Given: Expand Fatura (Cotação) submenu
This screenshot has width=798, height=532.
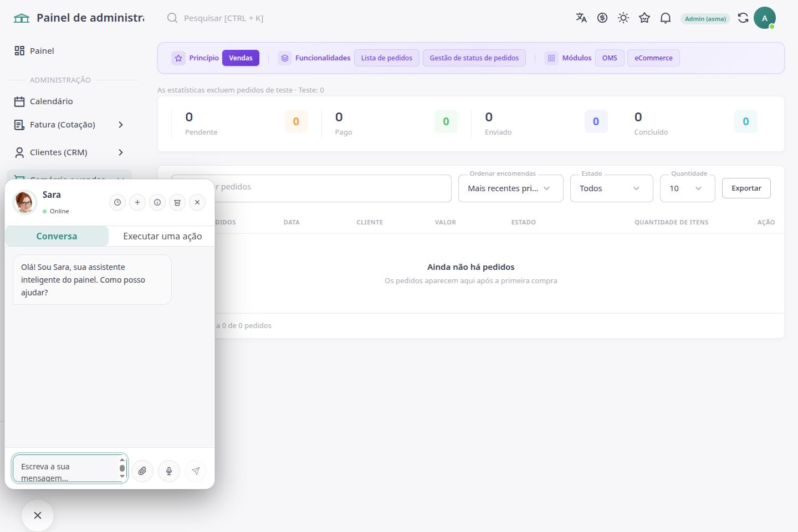Looking at the screenshot, I should (69, 125).
